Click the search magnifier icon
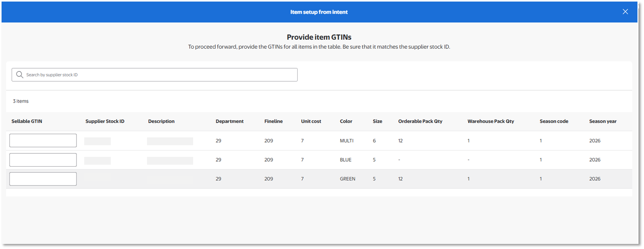 (x=20, y=75)
